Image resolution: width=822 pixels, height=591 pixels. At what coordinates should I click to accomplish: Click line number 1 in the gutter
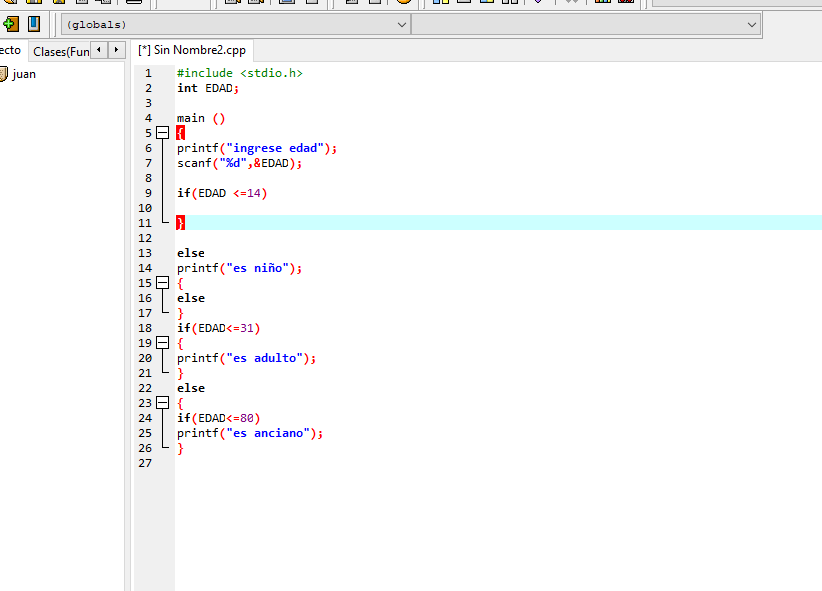click(x=148, y=73)
